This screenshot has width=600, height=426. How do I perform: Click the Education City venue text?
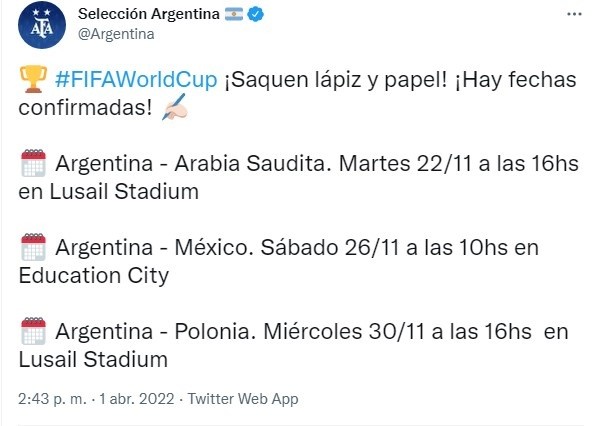[x=93, y=275]
